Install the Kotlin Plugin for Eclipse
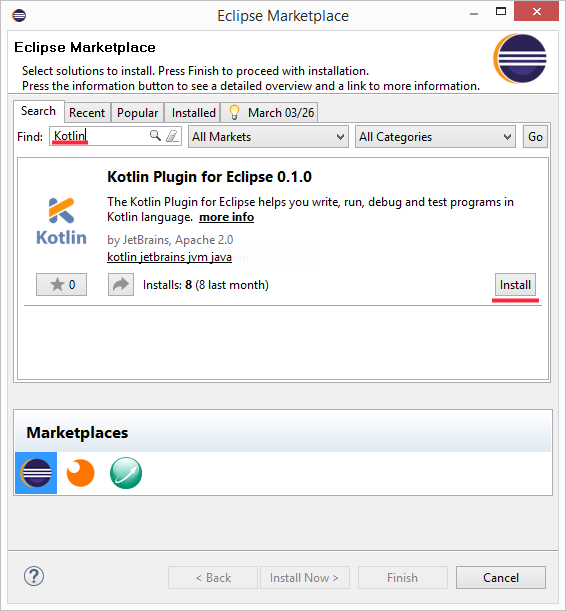 tap(515, 285)
